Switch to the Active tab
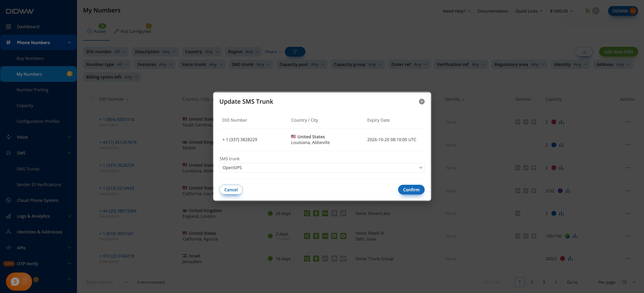644x293 pixels. [97, 31]
